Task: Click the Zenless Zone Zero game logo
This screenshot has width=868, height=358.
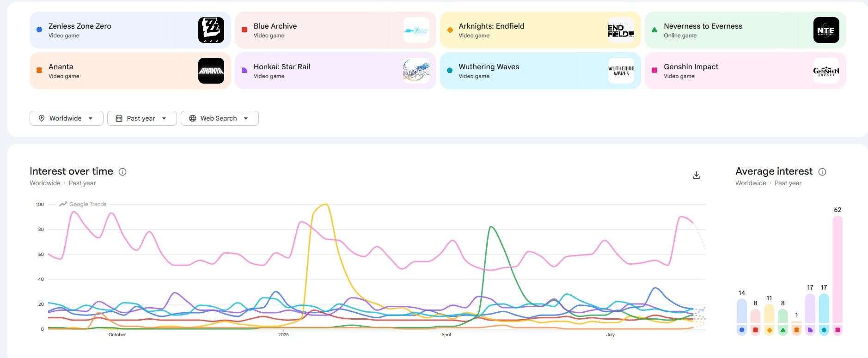Action: (211, 30)
